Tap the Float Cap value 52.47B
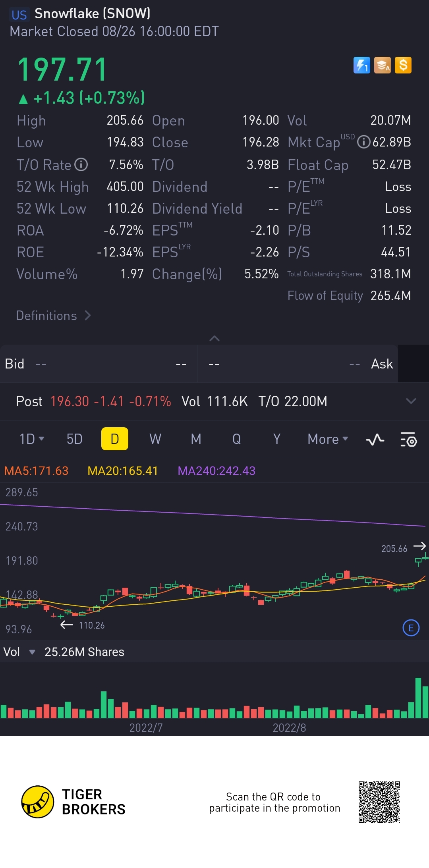Screen dimensions: 429x868 click(x=392, y=165)
